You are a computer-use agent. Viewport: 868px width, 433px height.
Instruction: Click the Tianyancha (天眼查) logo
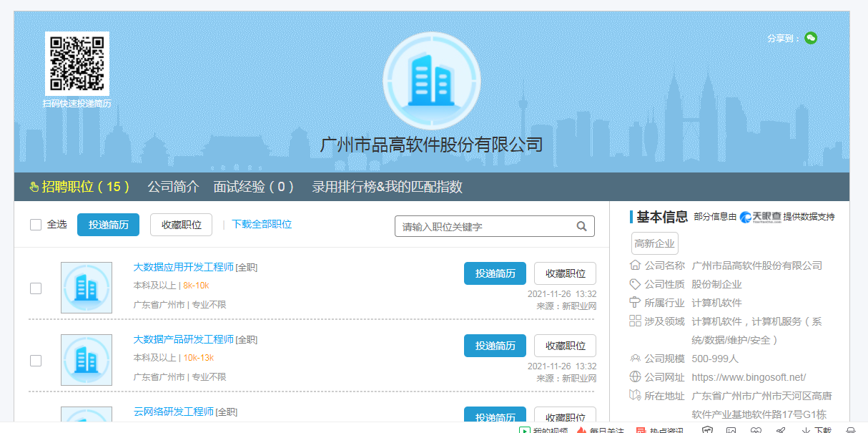[x=760, y=217]
